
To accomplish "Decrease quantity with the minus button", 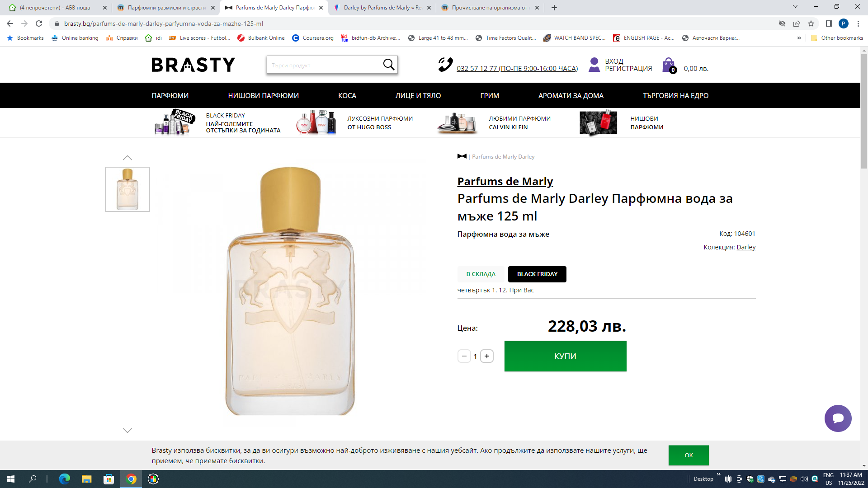I will point(464,356).
